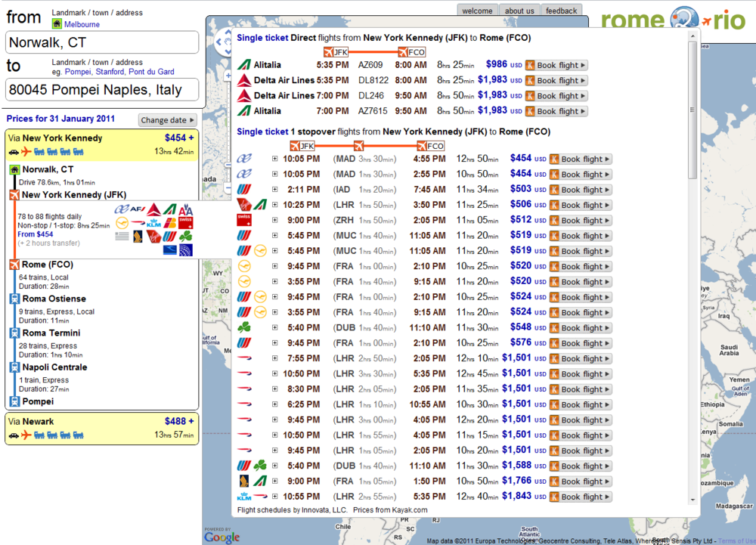Click the Air Europa logo on the 4:55 PM arrival flight
This screenshot has height=545, width=756.
(244, 159)
